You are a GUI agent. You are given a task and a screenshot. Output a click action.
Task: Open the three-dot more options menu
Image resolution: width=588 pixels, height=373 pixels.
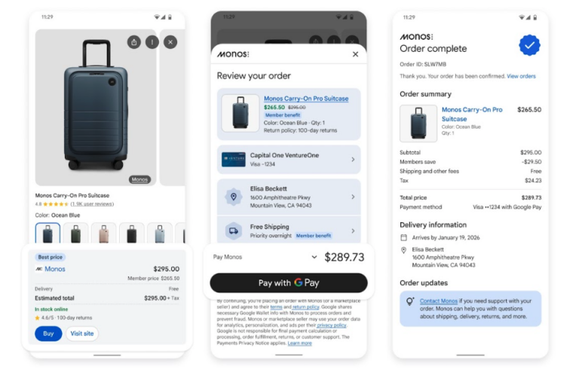pos(152,42)
